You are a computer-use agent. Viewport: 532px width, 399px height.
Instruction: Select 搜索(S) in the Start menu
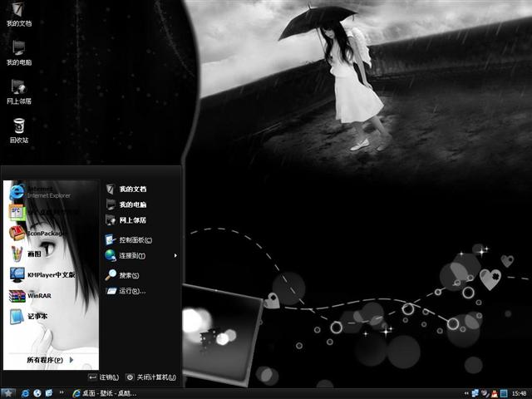pos(128,275)
